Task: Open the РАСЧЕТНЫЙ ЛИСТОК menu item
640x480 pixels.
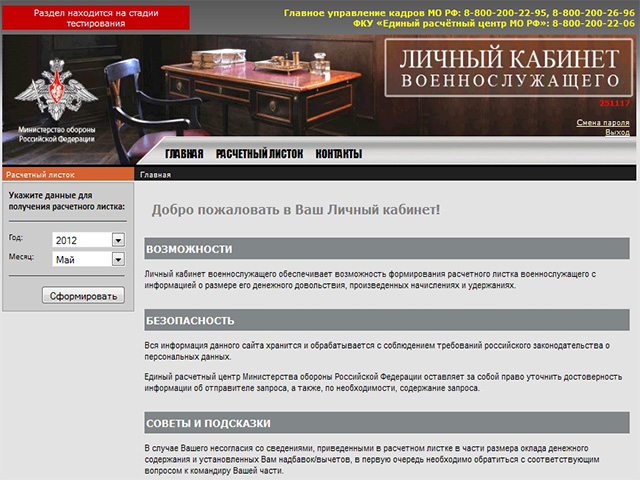Action: click(259, 154)
